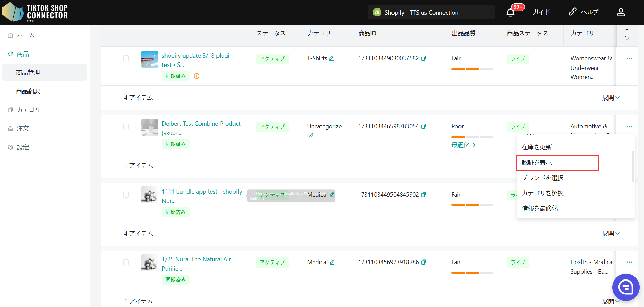Copy product ID 1731103449030037582
The height and width of the screenshot is (307, 644).
tap(423, 58)
